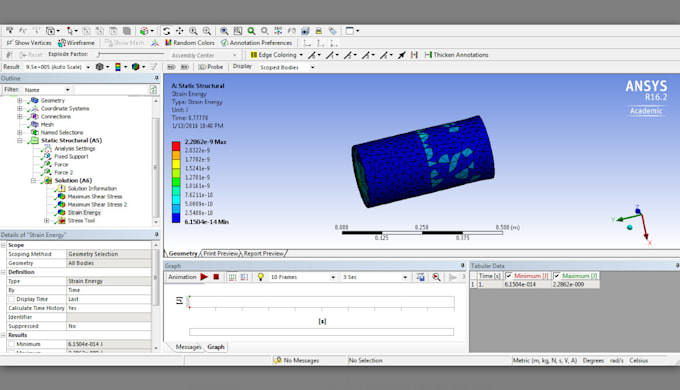Collapse the Solution (A6) node

(x=33, y=180)
